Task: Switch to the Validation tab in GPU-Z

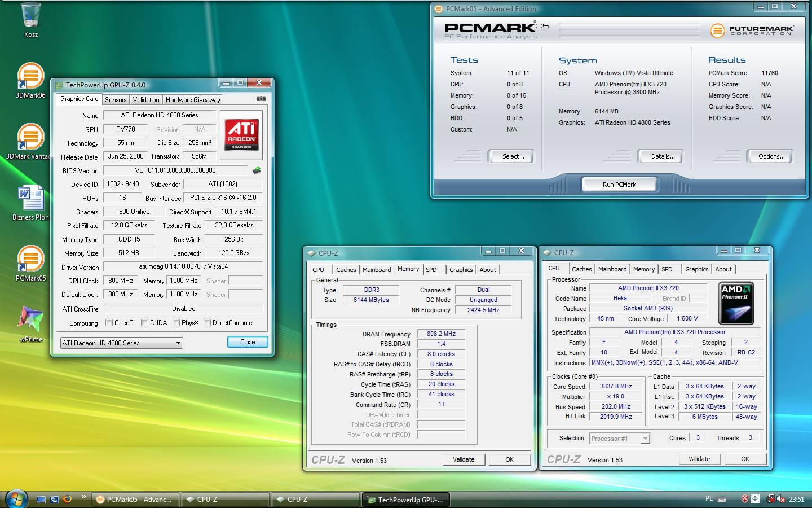Action: [x=146, y=99]
